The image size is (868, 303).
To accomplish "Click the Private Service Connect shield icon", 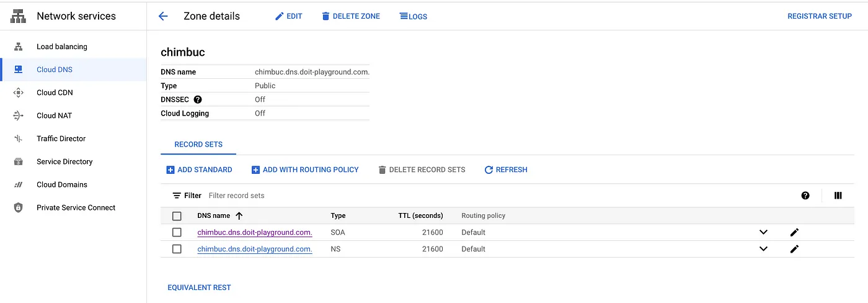I will tap(19, 207).
